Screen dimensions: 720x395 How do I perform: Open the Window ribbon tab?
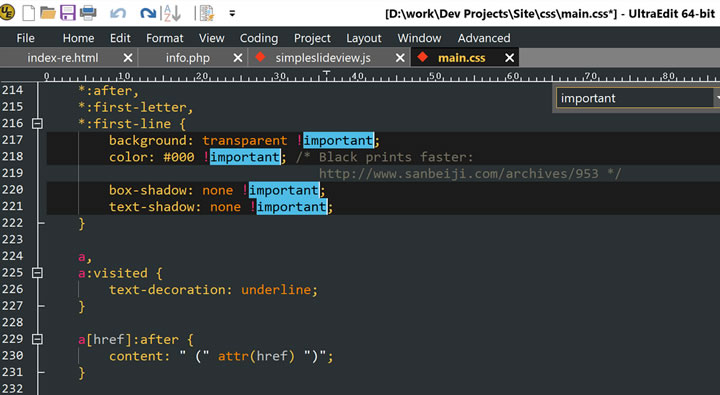click(x=419, y=38)
